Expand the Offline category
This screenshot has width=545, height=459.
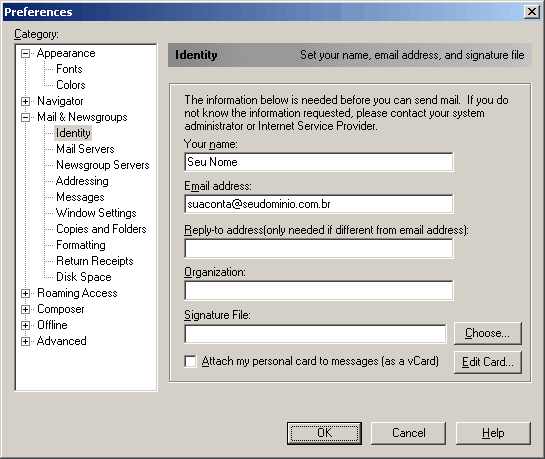(x=25, y=325)
